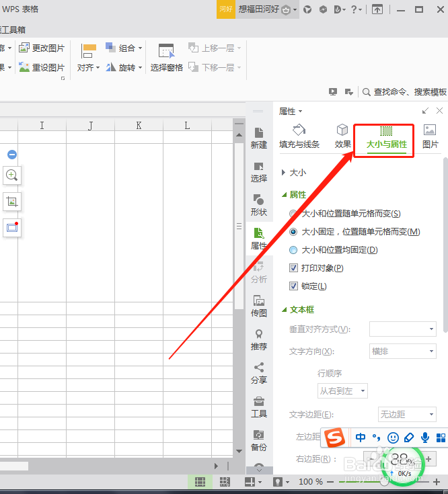Viewport: 448px width, 494px height.
Task: Click the 属性 sidebar icon
Action: tap(259, 239)
